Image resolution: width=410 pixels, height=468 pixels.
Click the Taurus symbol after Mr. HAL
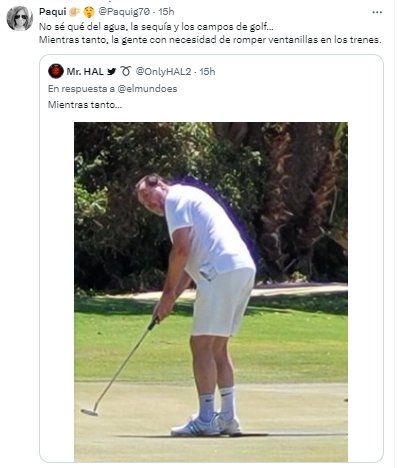click(126, 71)
